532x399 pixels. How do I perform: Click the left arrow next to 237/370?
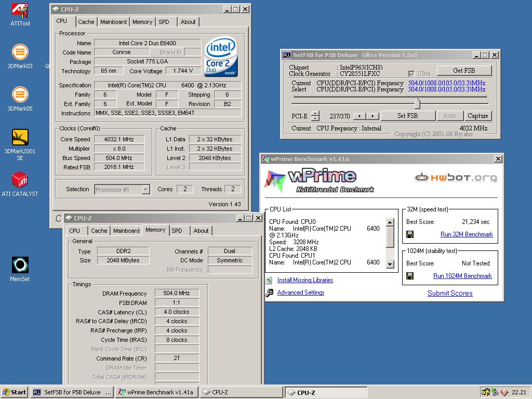(360, 116)
